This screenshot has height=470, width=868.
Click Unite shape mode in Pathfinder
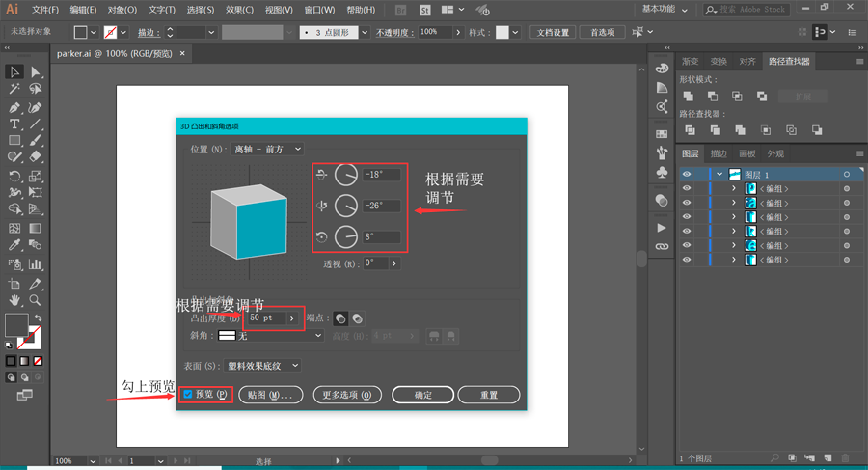688,96
